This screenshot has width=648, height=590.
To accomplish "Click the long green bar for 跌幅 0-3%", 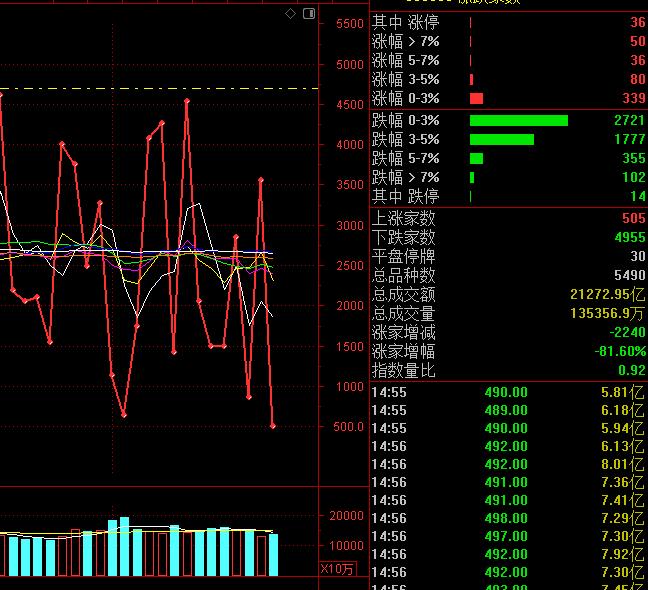I will [519, 120].
